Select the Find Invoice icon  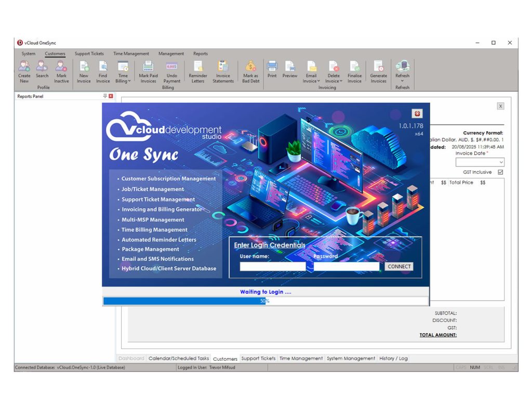tap(103, 67)
